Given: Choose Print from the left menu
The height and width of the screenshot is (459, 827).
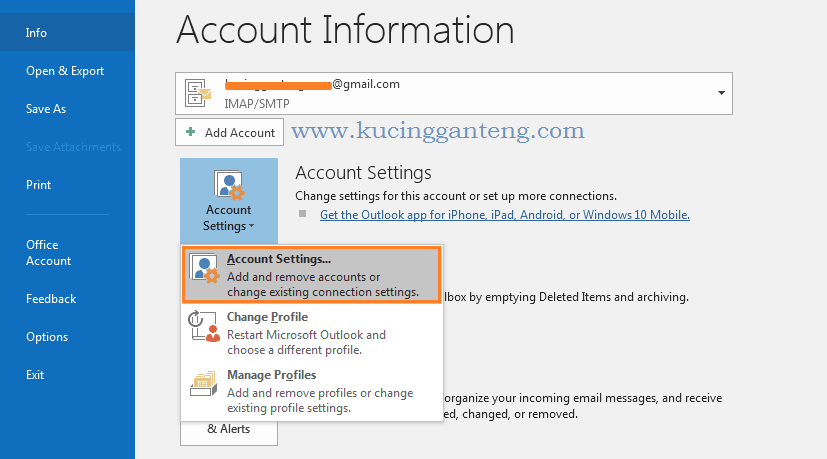Looking at the screenshot, I should 39,185.
